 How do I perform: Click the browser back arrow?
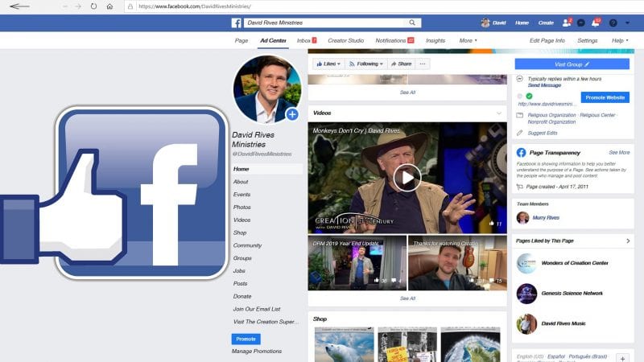[x=19, y=6]
